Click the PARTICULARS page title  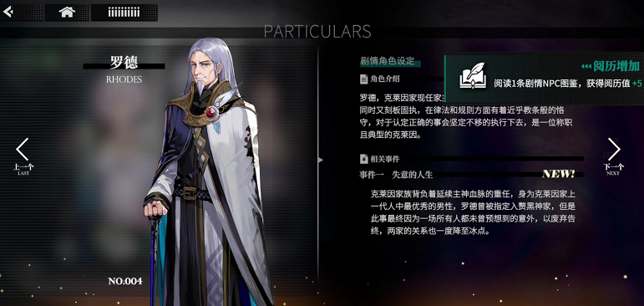click(x=317, y=32)
